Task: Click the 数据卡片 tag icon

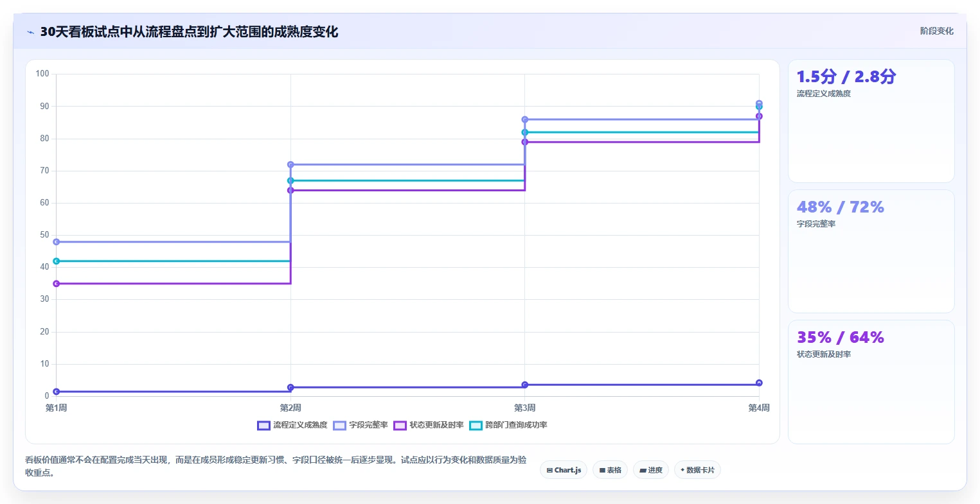Action: coord(682,470)
